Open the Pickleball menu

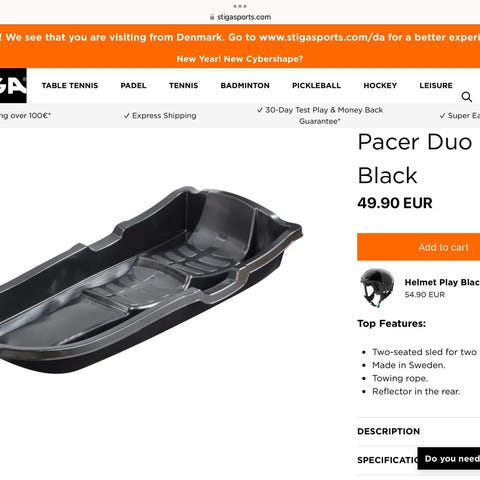316,86
